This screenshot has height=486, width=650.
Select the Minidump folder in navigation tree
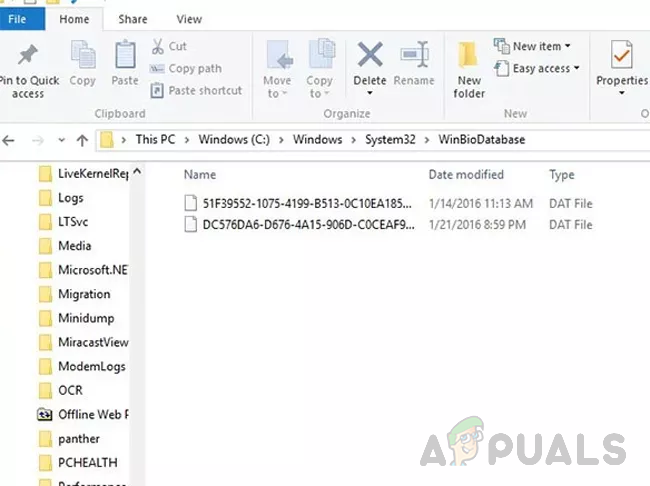[86, 318]
